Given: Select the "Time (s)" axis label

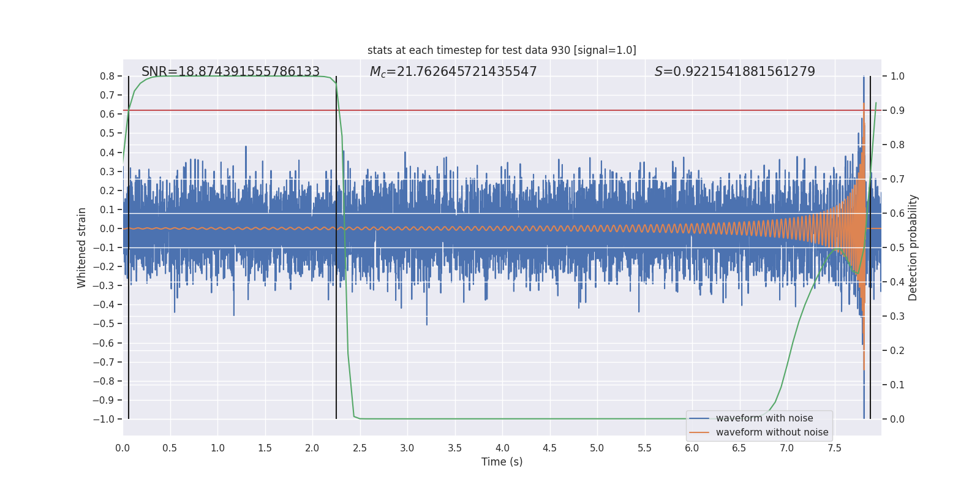Looking at the screenshot, I should [x=502, y=462].
